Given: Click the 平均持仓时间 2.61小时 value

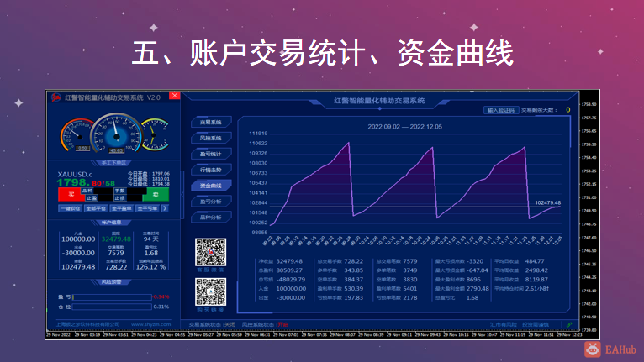Looking at the screenshot, I should click(x=537, y=289).
